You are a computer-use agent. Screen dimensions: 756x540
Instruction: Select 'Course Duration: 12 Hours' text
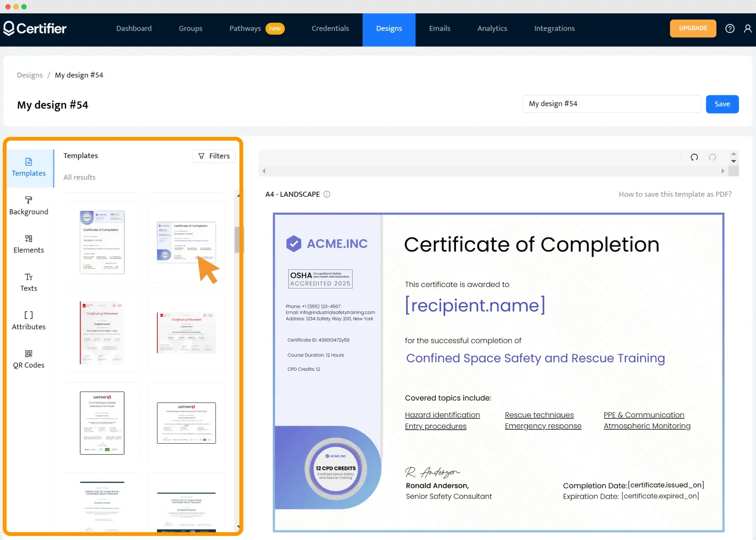pos(316,355)
